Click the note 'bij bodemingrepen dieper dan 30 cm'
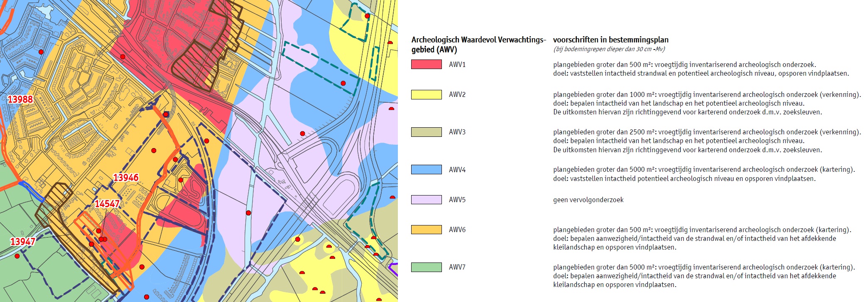The height and width of the screenshot is (302, 868). (x=609, y=49)
